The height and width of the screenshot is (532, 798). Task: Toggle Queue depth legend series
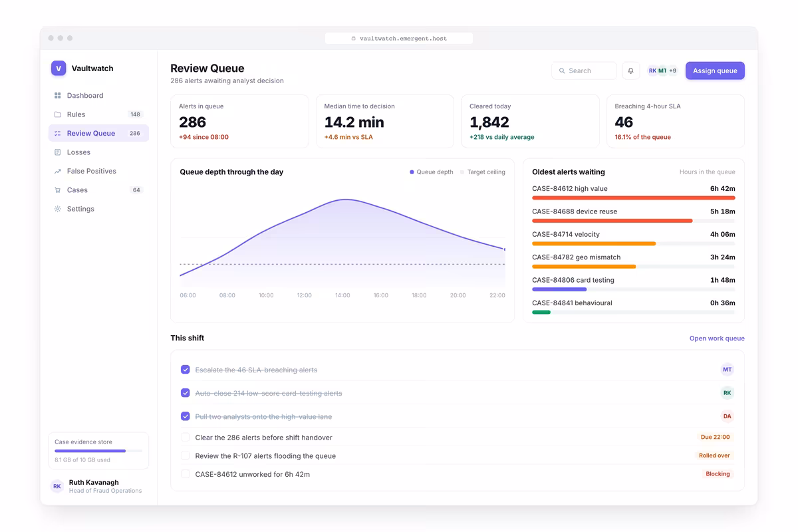pos(432,172)
